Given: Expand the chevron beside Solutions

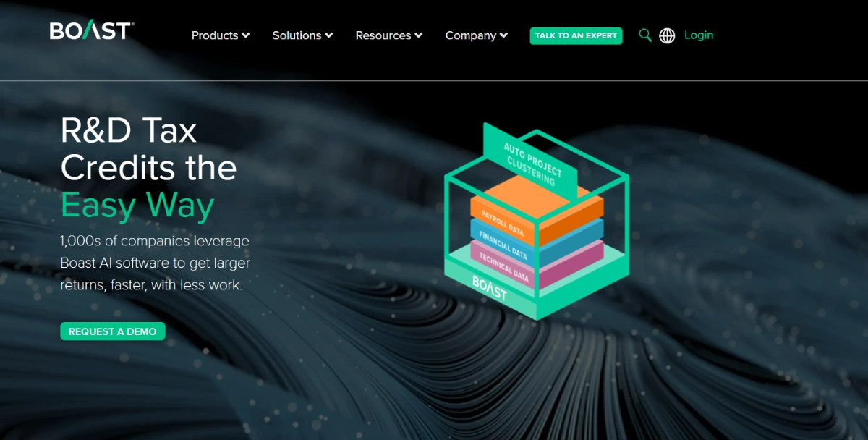Looking at the screenshot, I should [329, 35].
